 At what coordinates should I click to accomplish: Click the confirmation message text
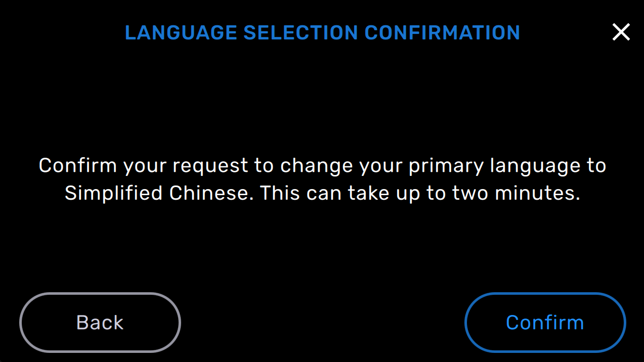click(322, 178)
